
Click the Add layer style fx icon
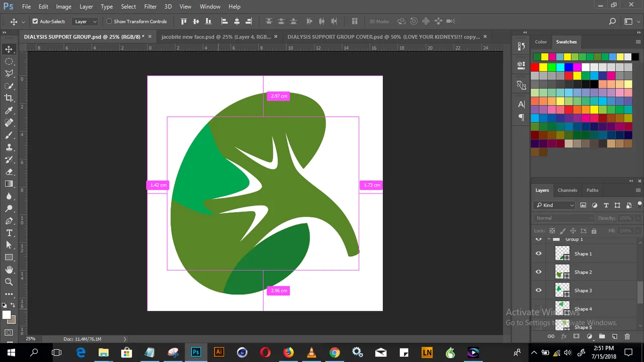(x=564, y=336)
